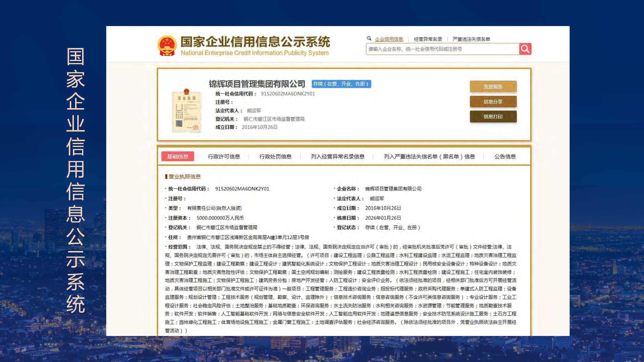Switch to the 行政许可信息 tab
The width and height of the screenshot is (644, 362).
tap(224, 157)
